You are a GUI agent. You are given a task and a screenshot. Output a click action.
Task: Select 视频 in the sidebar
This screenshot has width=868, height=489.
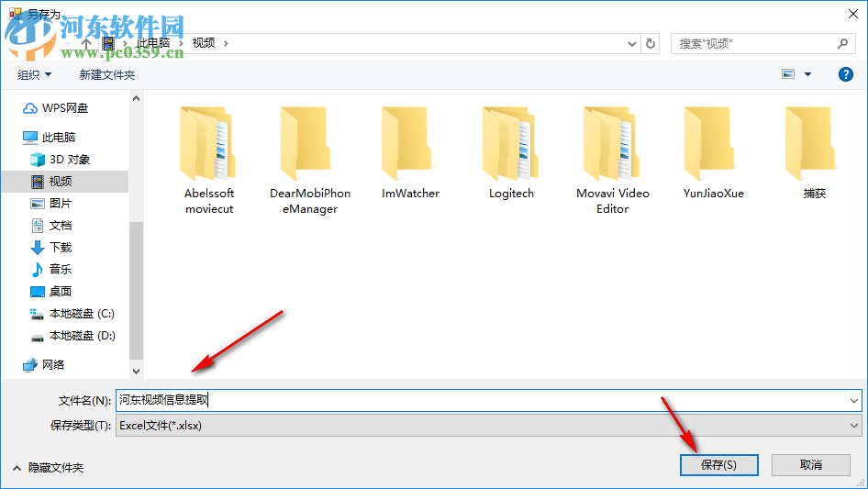pos(65,181)
